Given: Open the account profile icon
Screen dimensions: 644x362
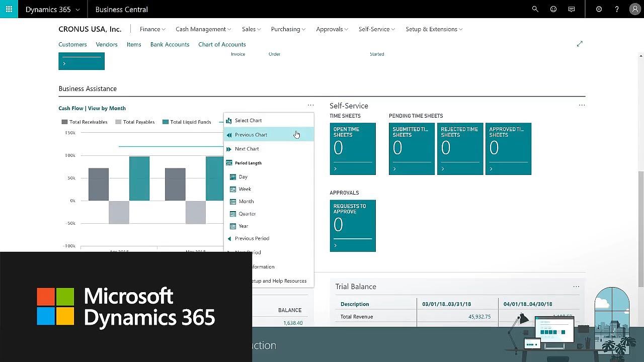Looking at the screenshot, I should (x=634, y=9).
